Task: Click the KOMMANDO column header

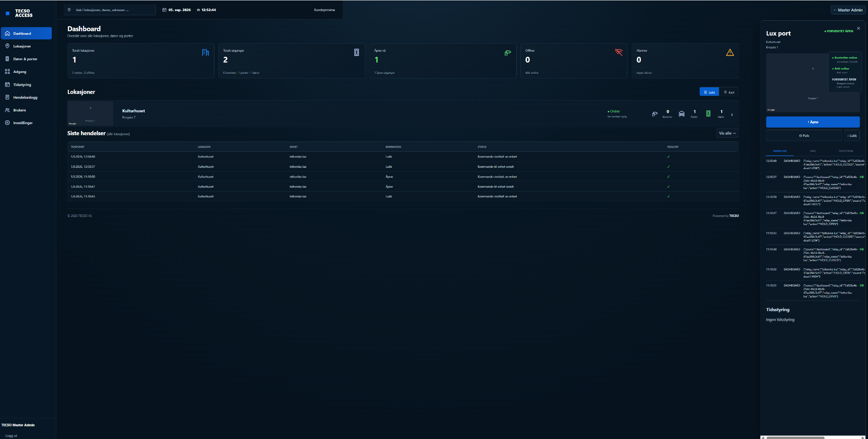Action: pyautogui.click(x=393, y=147)
